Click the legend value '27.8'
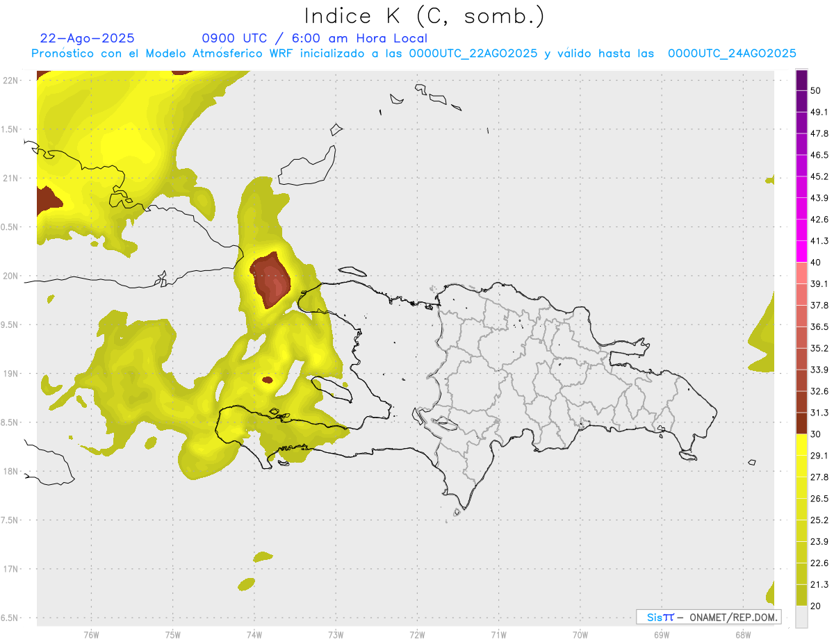Screen dimensions: 834x644 (819, 477)
